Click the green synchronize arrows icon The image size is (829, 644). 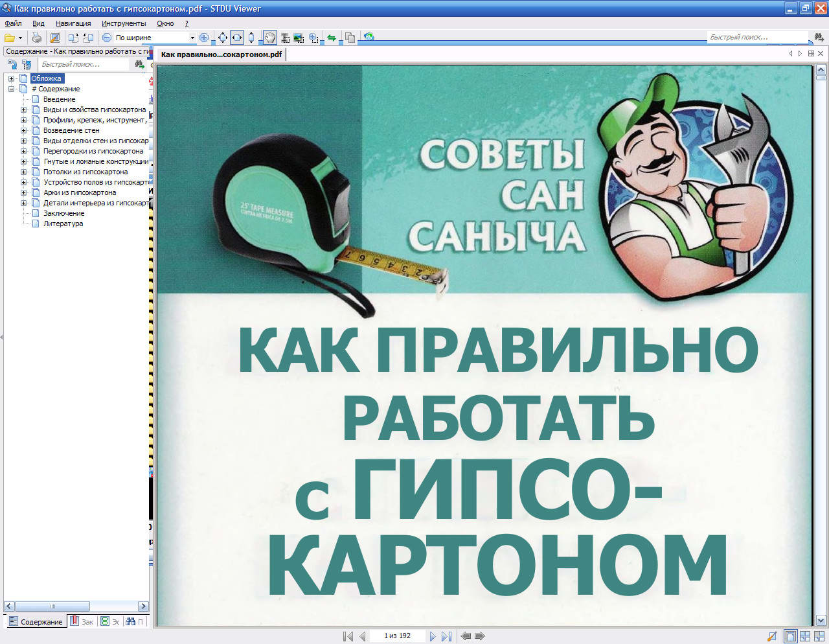pyautogui.click(x=332, y=38)
